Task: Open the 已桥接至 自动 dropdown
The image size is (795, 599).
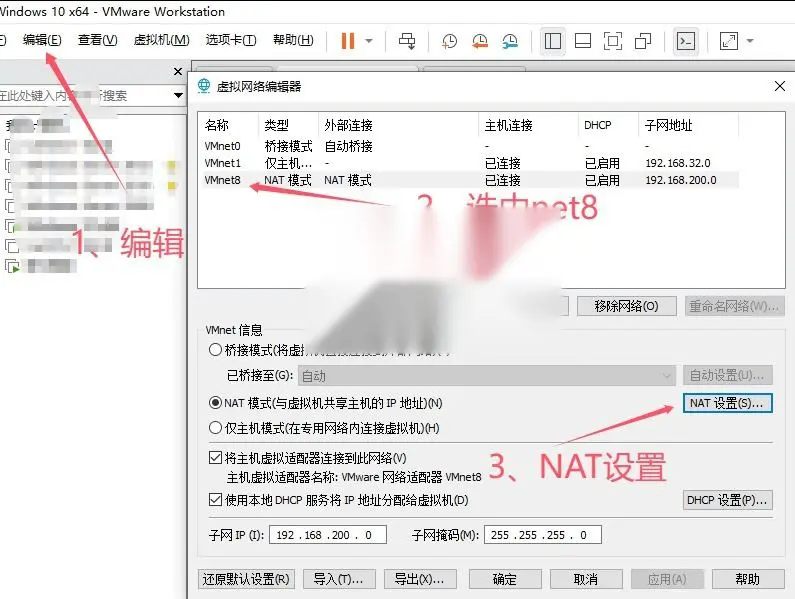Action: [487, 376]
